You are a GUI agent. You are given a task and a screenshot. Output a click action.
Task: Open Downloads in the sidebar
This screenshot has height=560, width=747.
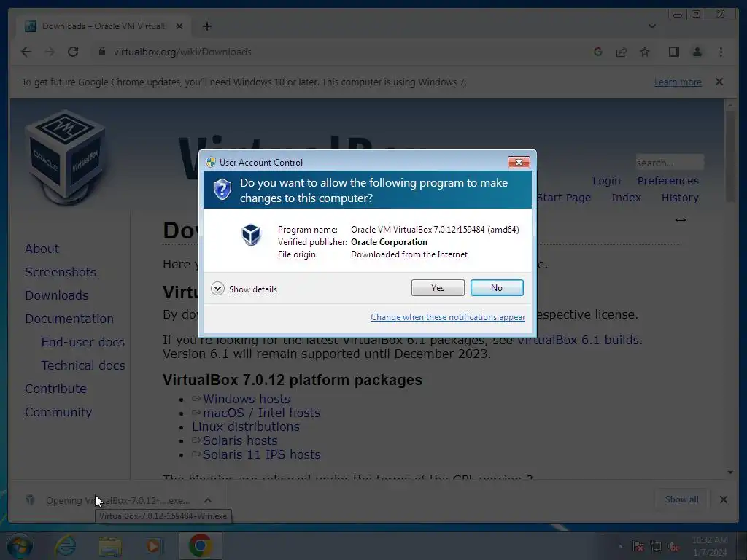tap(57, 295)
